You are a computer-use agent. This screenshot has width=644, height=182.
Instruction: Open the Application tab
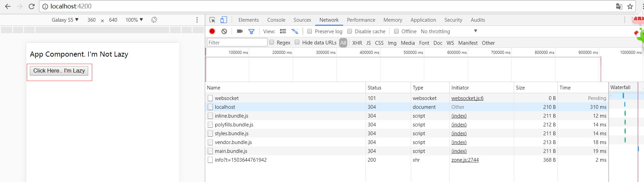click(423, 20)
